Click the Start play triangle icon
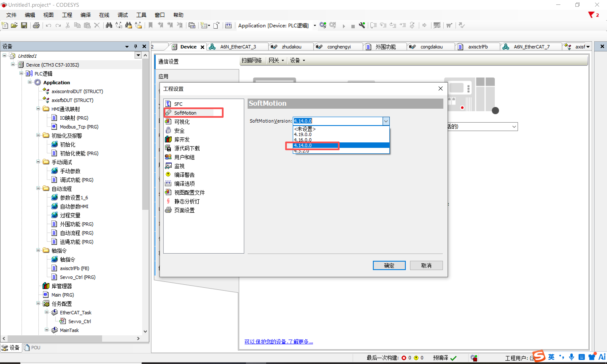 (344, 26)
